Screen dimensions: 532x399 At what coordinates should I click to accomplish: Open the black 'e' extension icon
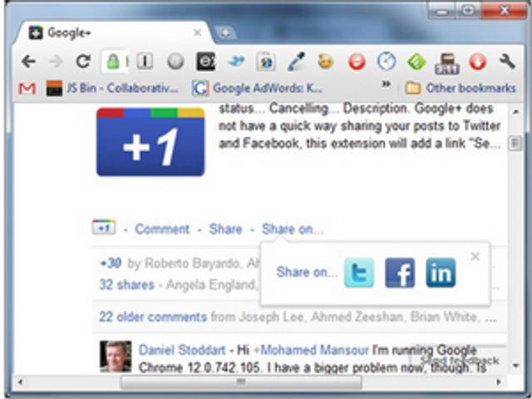pyautogui.click(x=205, y=62)
